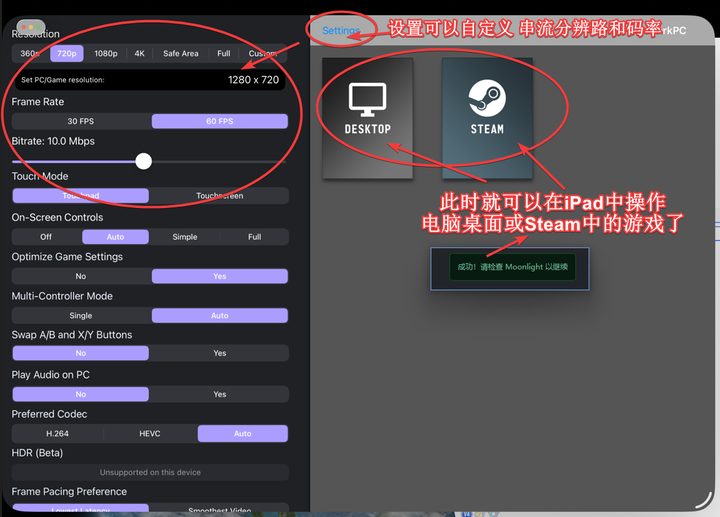This screenshot has width=720, height=517.
Task: Set frame rate to 60 FPS
Action: click(x=219, y=121)
